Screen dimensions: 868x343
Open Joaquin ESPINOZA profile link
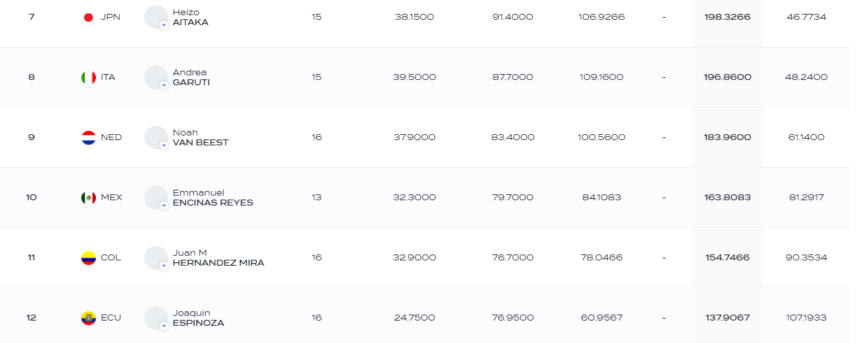[x=198, y=318]
